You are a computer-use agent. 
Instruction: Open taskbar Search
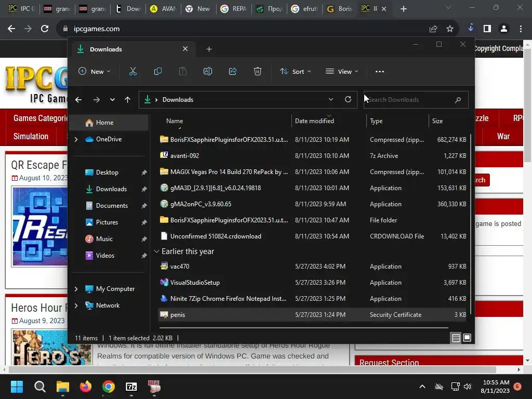[x=39, y=387]
